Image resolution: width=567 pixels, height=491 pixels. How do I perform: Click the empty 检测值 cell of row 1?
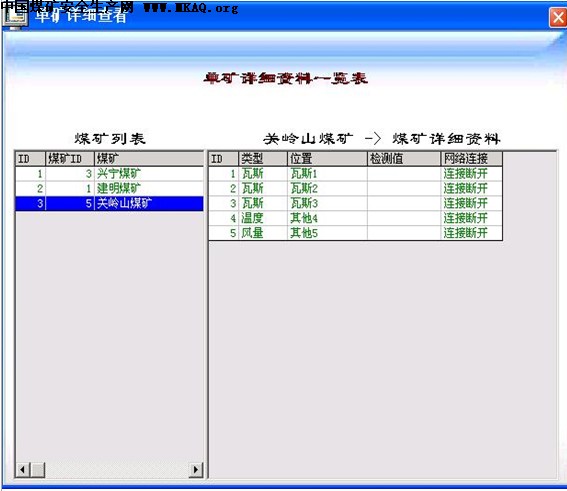(x=404, y=174)
